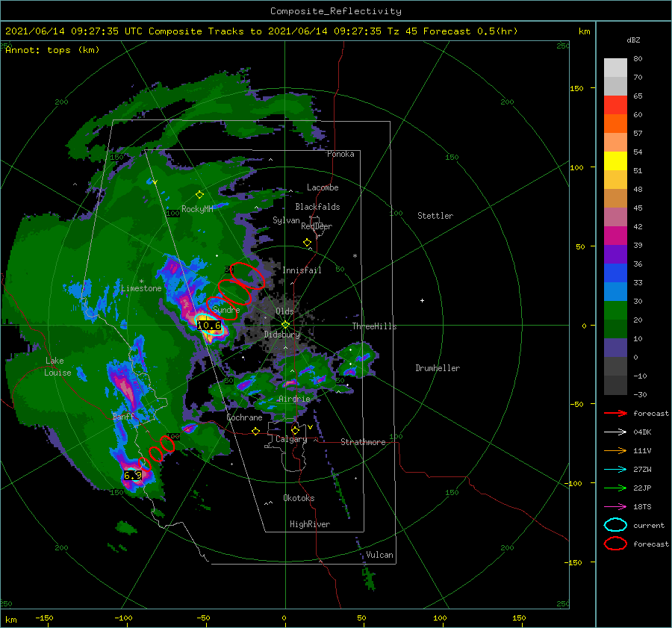Click the Limestone label
Screen dimensions: 672x628
coord(141,288)
